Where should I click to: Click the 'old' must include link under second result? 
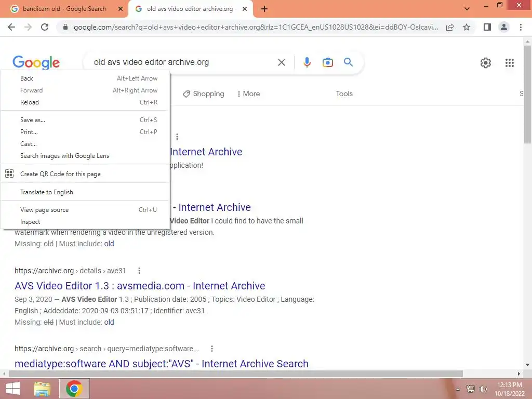click(109, 244)
